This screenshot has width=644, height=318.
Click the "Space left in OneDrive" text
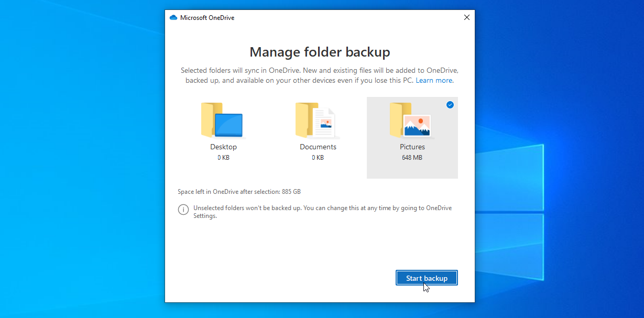239,192
